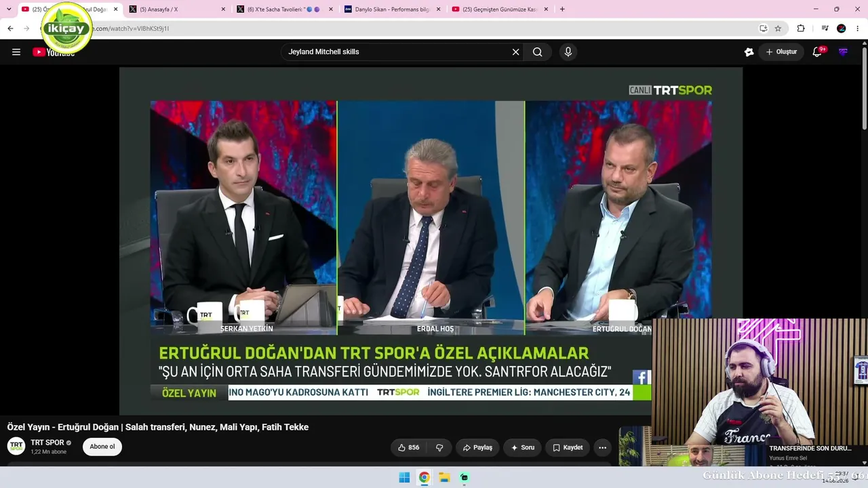Close the Anasayfa / X tab
The height and width of the screenshot is (488, 868).
[223, 9]
